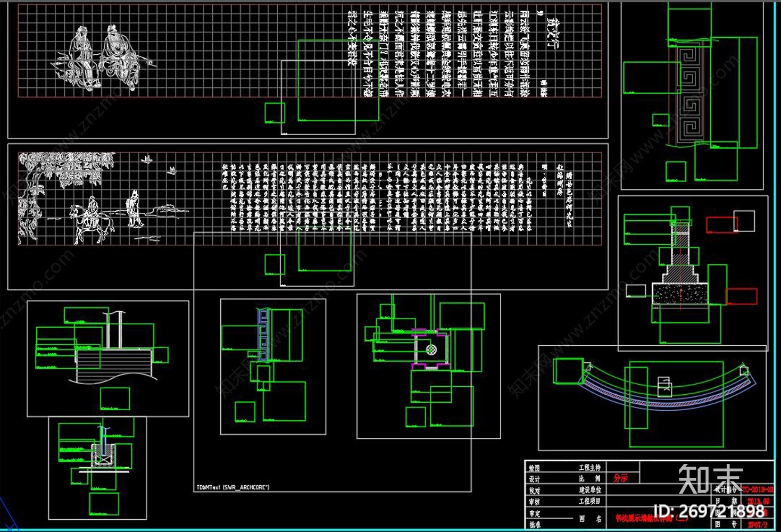Select the 工程主持 title block cell
This screenshot has width=781, height=532.
point(590,468)
